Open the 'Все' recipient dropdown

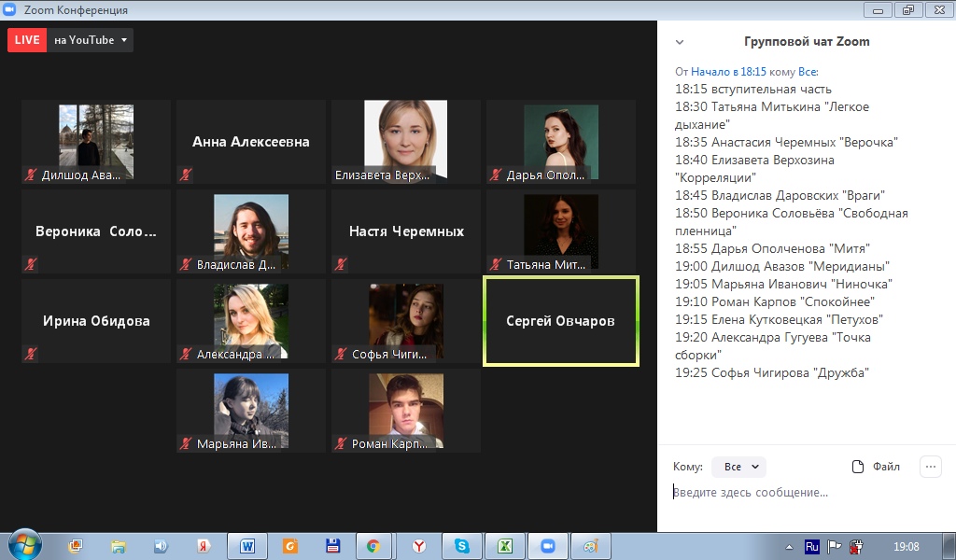coord(739,467)
